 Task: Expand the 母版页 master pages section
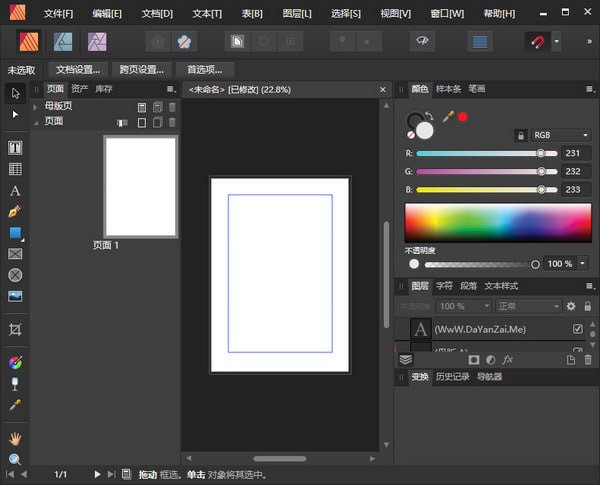click(x=37, y=106)
